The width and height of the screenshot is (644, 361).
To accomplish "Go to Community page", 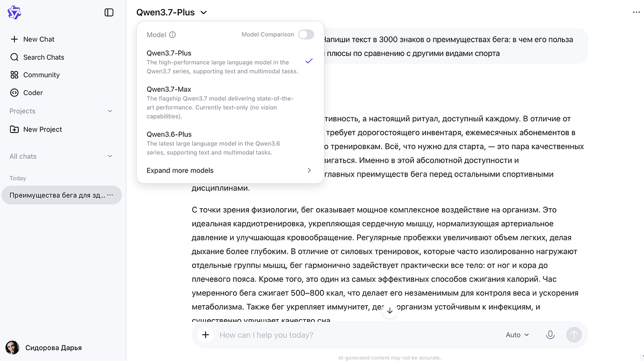I will coord(62,75).
